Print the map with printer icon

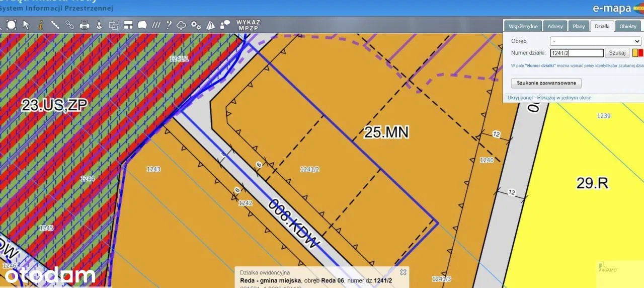pos(85,25)
